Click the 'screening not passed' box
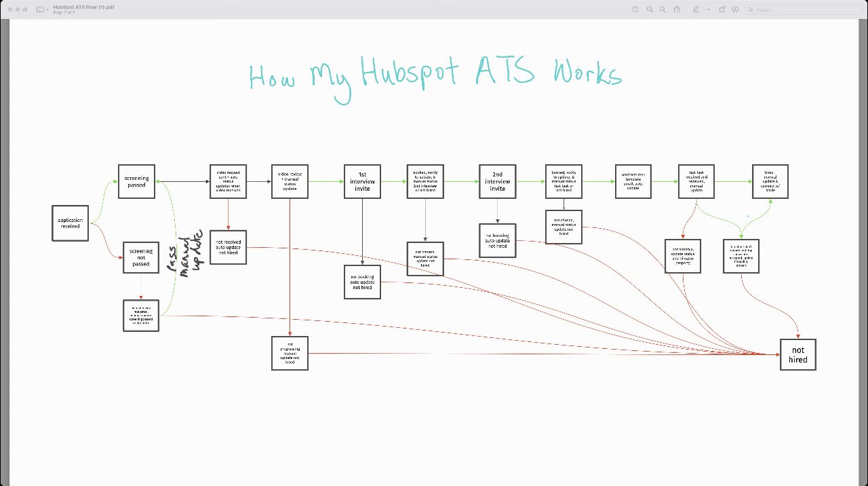The image size is (868, 486). [x=141, y=257]
